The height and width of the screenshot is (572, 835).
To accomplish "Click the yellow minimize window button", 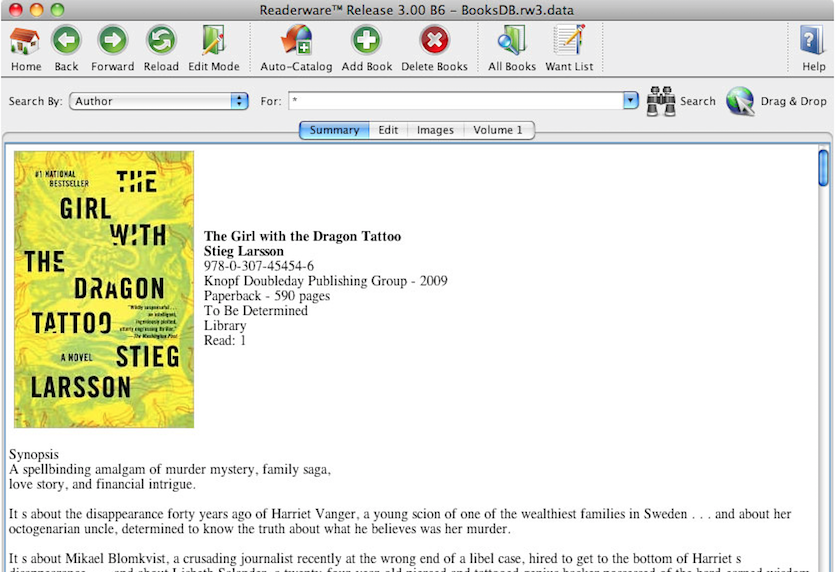I will [x=37, y=10].
